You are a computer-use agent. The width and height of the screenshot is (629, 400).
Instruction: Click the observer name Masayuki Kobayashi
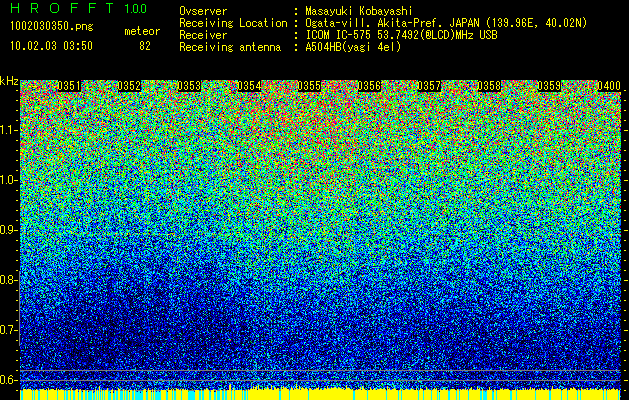click(x=358, y=12)
